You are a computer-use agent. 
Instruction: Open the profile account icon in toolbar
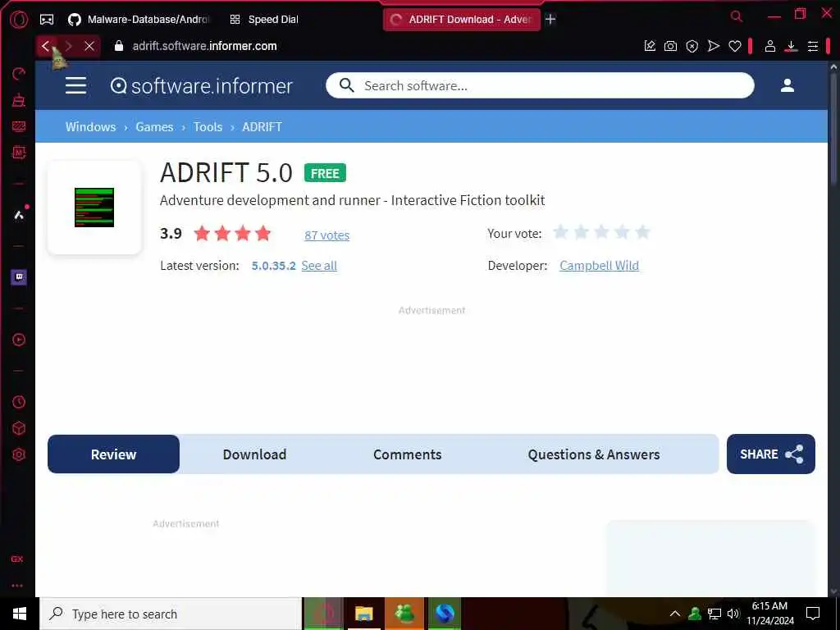click(769, 46)
